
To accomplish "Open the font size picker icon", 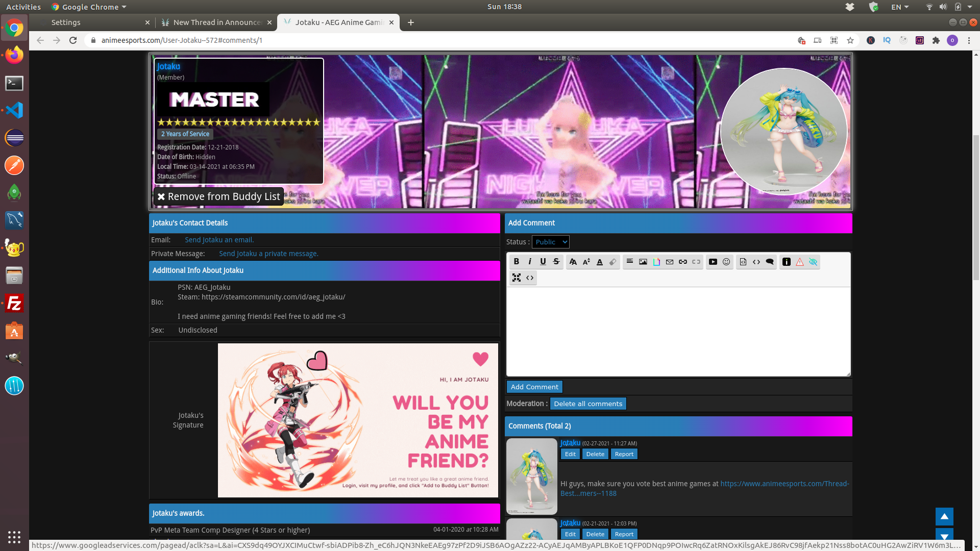I will coord(586,262).
